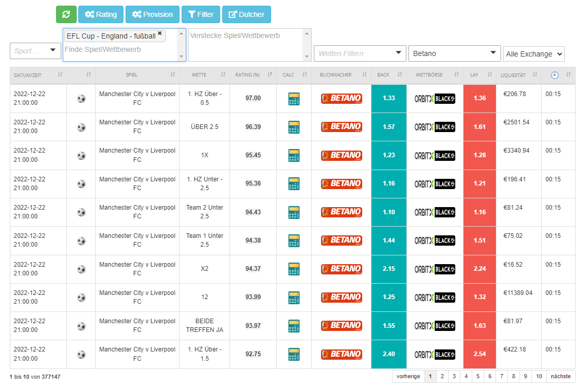Focus the Finde Spiel/Wettbewerb search field

click(120, 49)
